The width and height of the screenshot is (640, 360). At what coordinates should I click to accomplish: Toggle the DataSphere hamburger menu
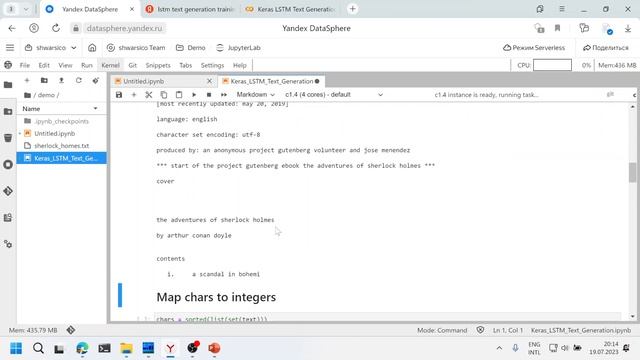[10, 48]
